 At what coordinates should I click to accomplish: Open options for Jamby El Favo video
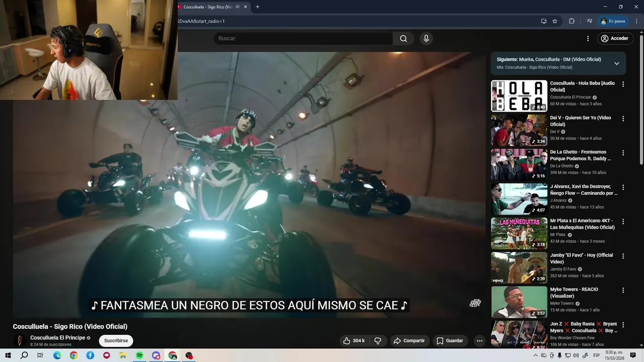pos(623,256)
